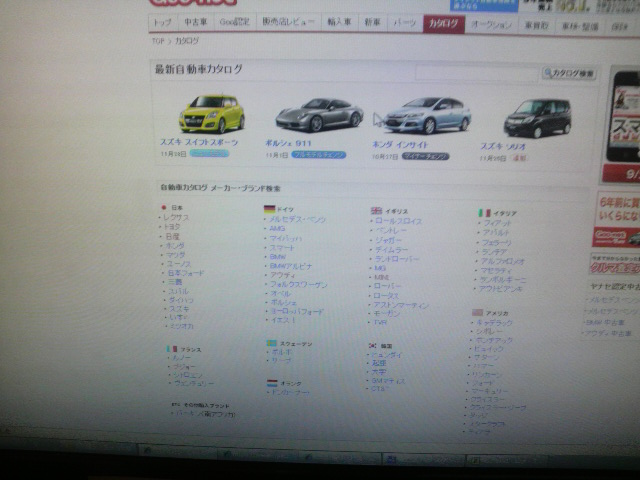640x480 pixels.
Task: Click the ホンダ インサイト link
Action: coord(400,144)
